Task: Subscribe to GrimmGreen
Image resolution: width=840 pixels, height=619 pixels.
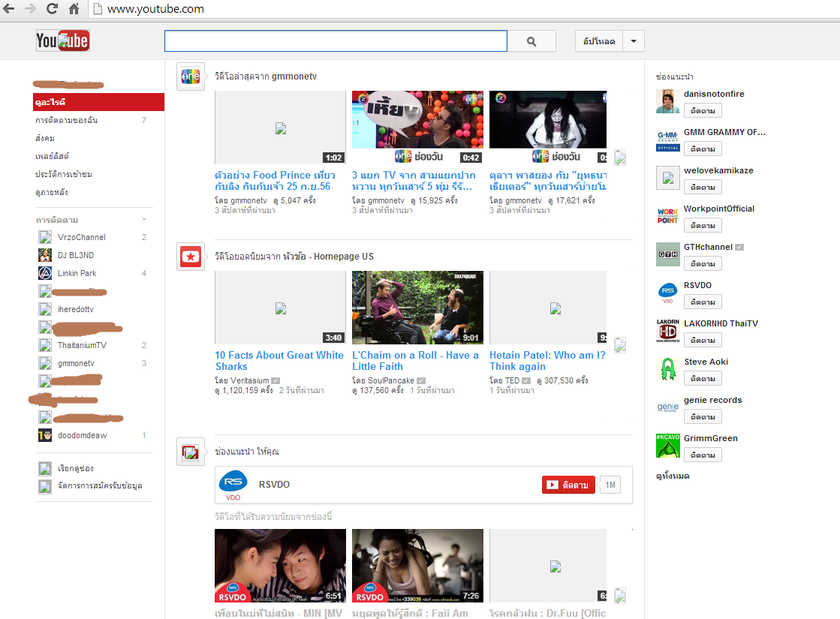Action: pos(703,455)
